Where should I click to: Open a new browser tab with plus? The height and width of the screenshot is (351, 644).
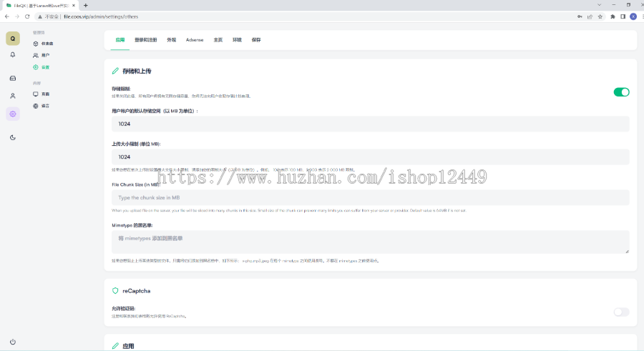point(85,5)
